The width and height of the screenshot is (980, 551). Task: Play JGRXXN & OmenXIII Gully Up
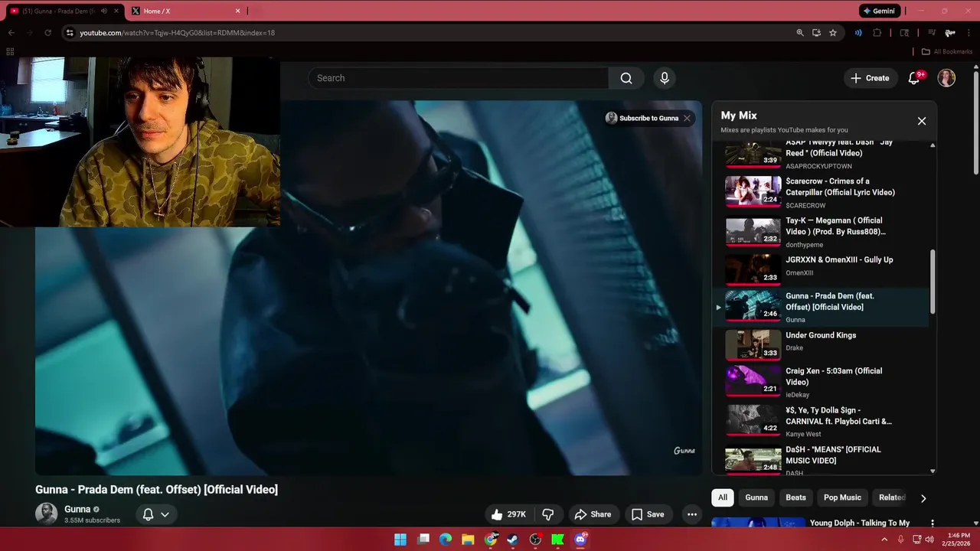(820, 268)
